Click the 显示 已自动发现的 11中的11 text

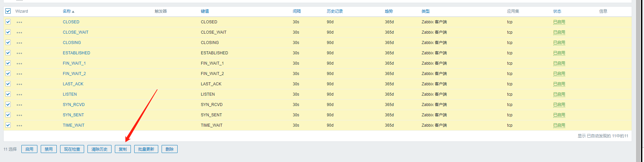click(x=603, y=136)
